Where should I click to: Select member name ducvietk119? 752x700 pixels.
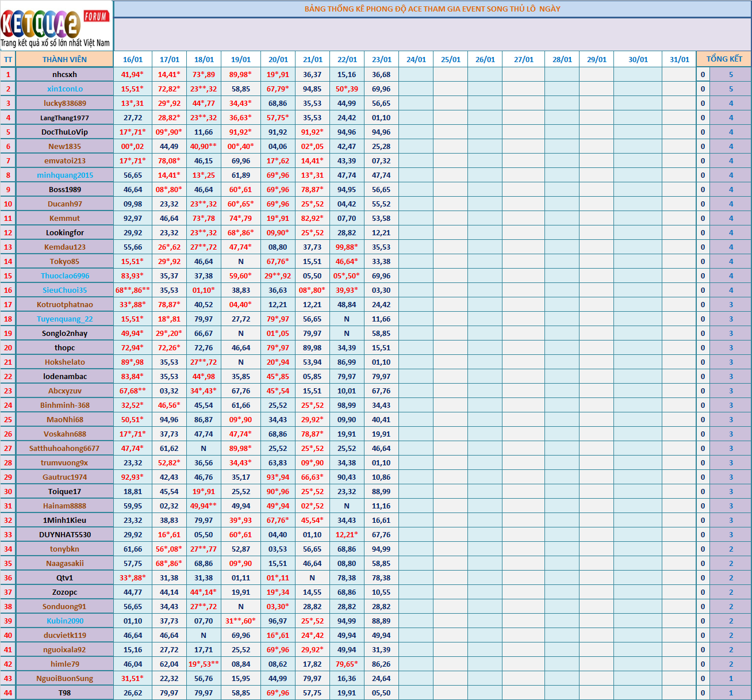(x=64, y=635)
